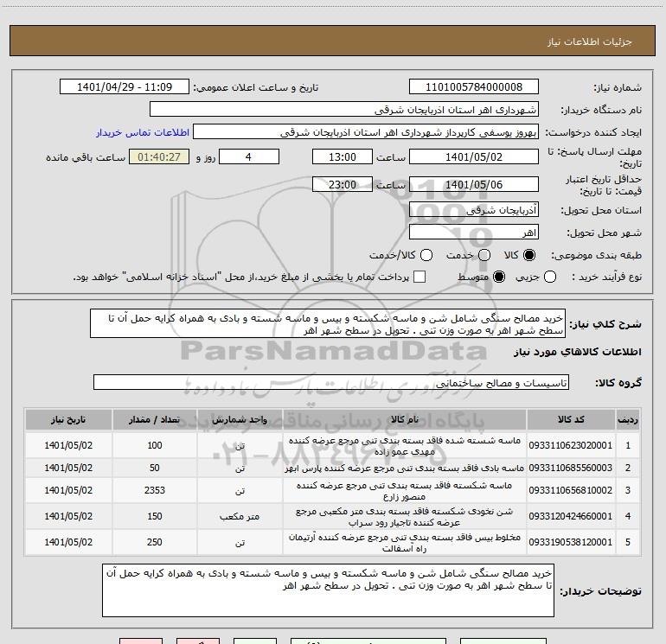This screenshot has width=666, height=644.
Task: Click the کد کالا column header
Action: coord(571,419)
